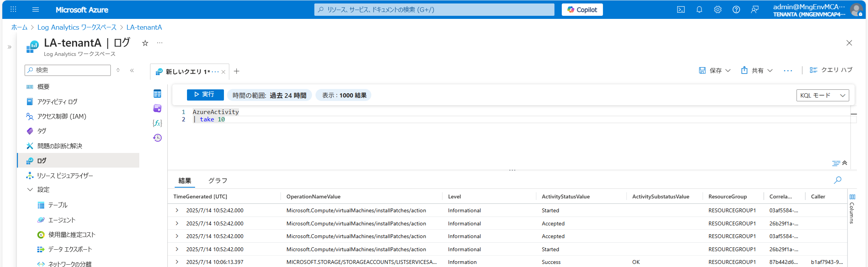Image resolution: width=868 pixels, height=267 pixels.
Task: Sort by ActivityStatusValue column header
Action: click(566, 196)
